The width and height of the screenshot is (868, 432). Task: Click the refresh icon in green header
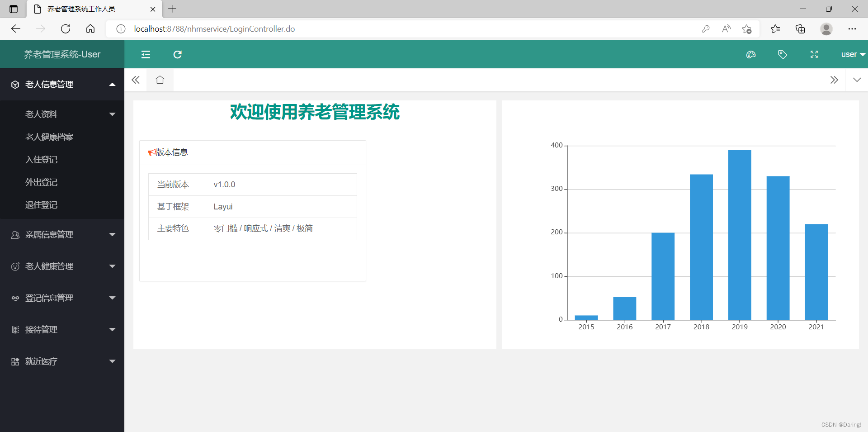[178, 55]
